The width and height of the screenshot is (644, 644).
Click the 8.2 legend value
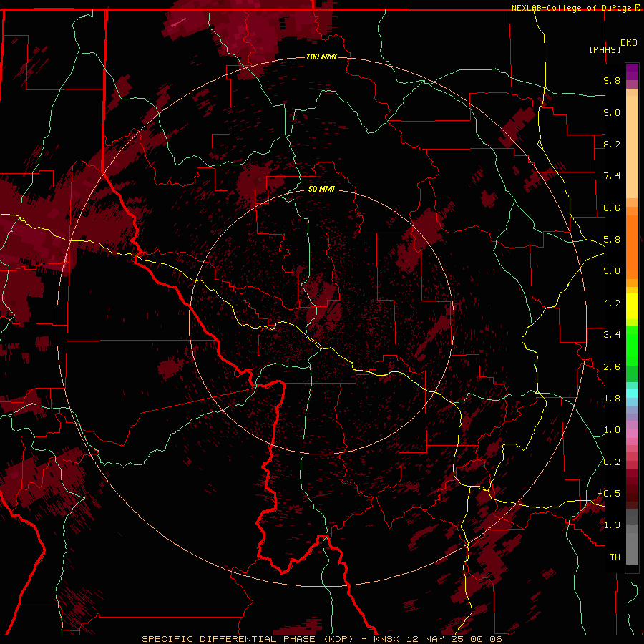click(x=612, y=144)
